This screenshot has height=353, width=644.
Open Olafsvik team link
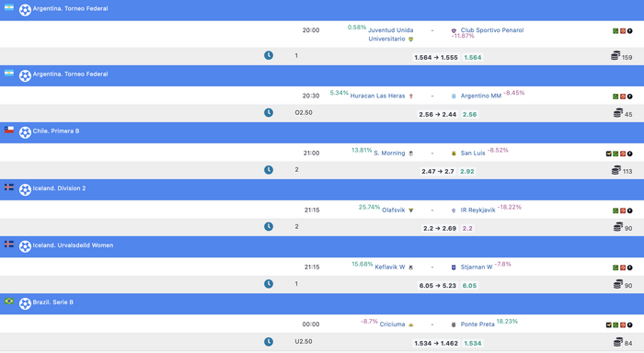[x=394, y=210]
